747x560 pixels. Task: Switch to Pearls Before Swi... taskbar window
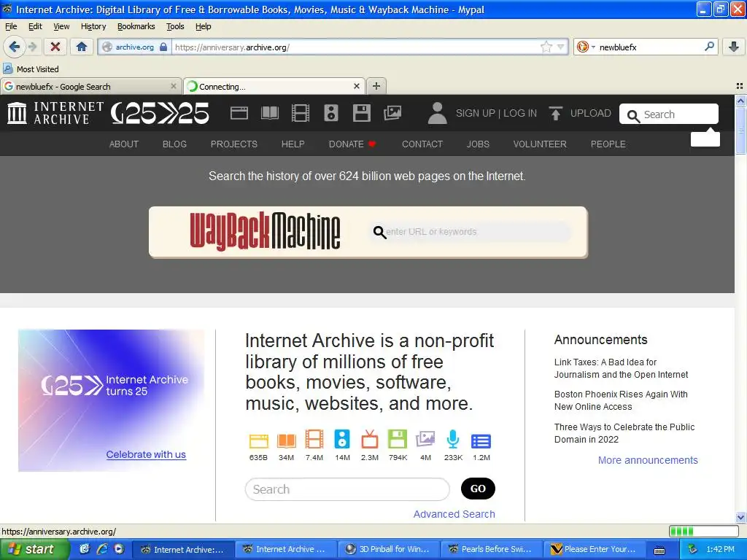click(491, 549)
